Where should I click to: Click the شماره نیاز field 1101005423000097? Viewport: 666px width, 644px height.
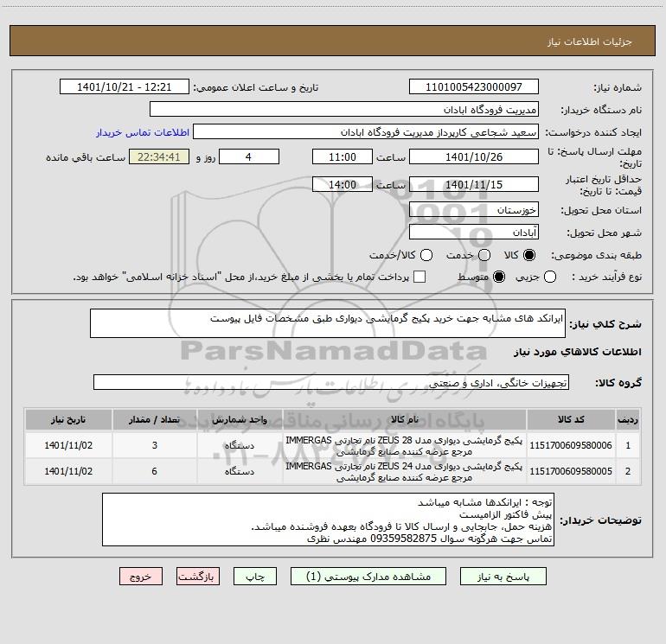[x=474, y=86]
